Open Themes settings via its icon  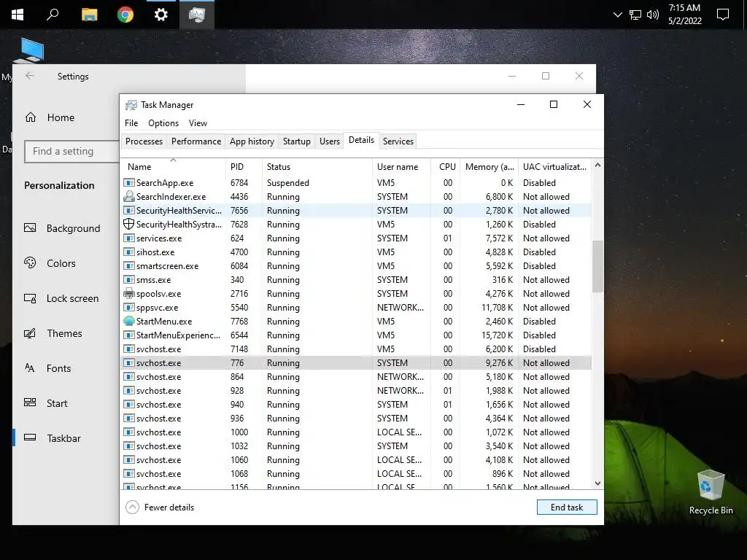click(30, 333)
